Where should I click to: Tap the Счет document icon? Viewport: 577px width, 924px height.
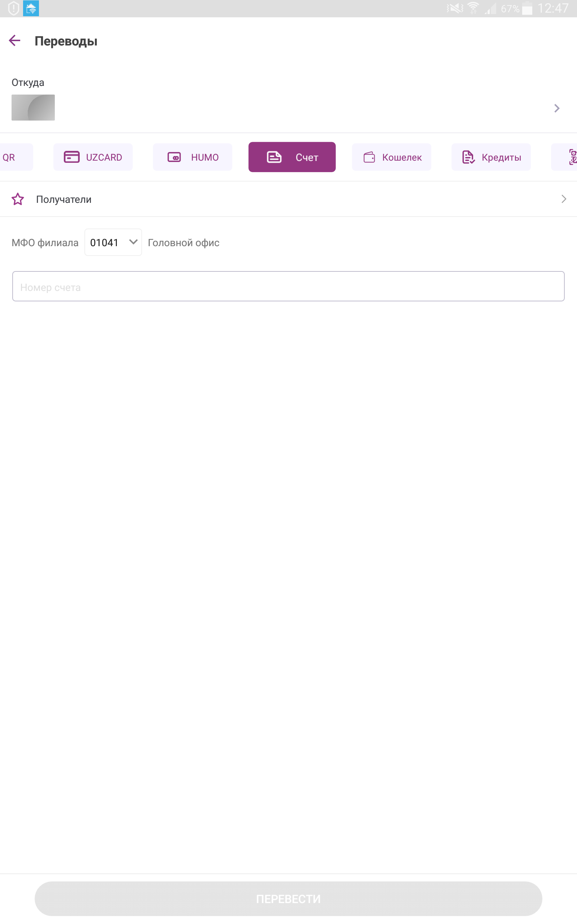coord(274,157)
